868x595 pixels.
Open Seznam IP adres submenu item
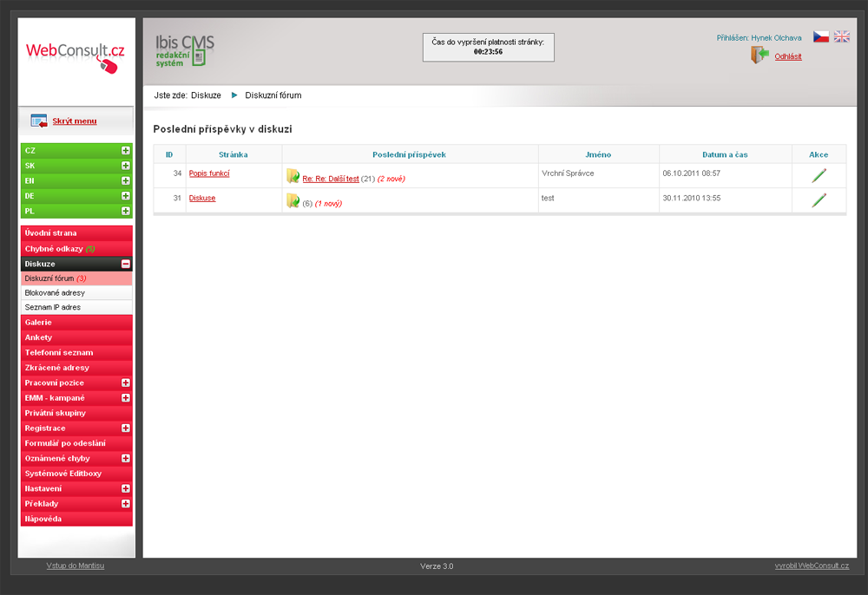[x=76, y=307]
